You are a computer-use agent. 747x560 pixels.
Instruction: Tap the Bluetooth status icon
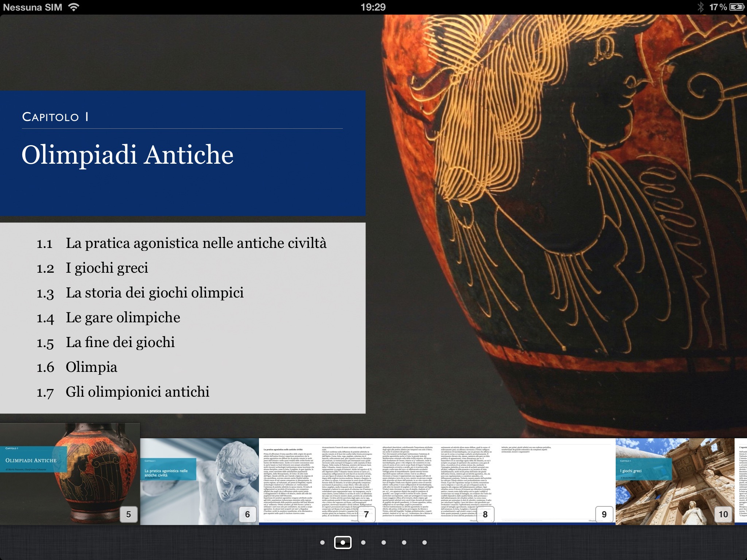(700, 7)
